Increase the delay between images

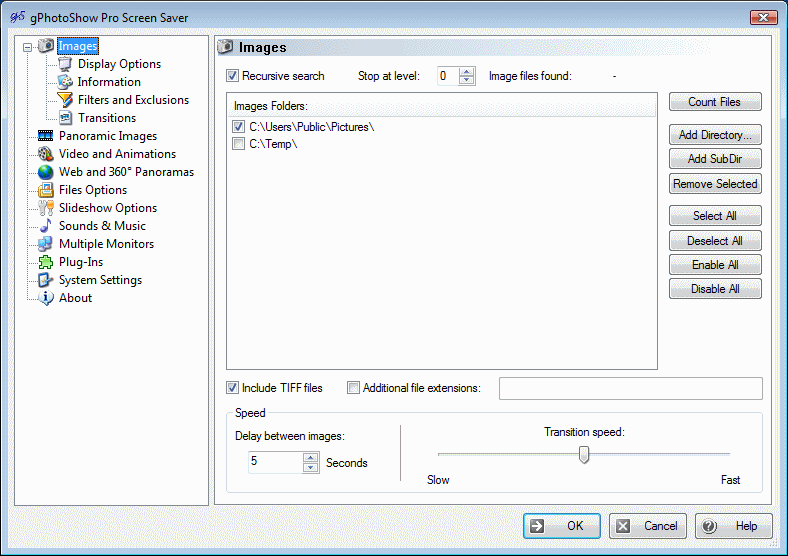coord(311,457)
